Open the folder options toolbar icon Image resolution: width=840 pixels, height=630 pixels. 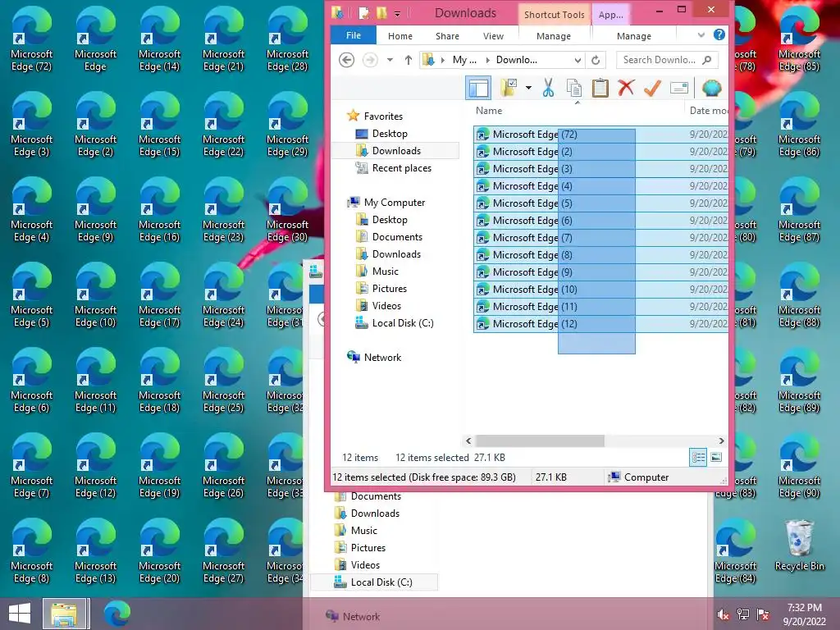(x=509, y=88)
